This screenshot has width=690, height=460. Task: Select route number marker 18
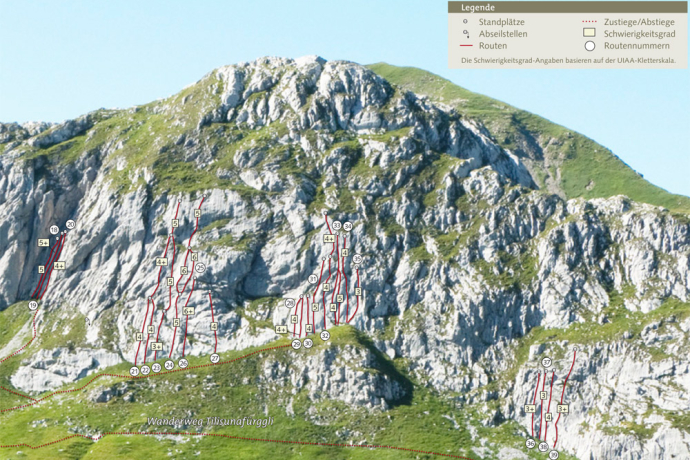tap(54, 230)
